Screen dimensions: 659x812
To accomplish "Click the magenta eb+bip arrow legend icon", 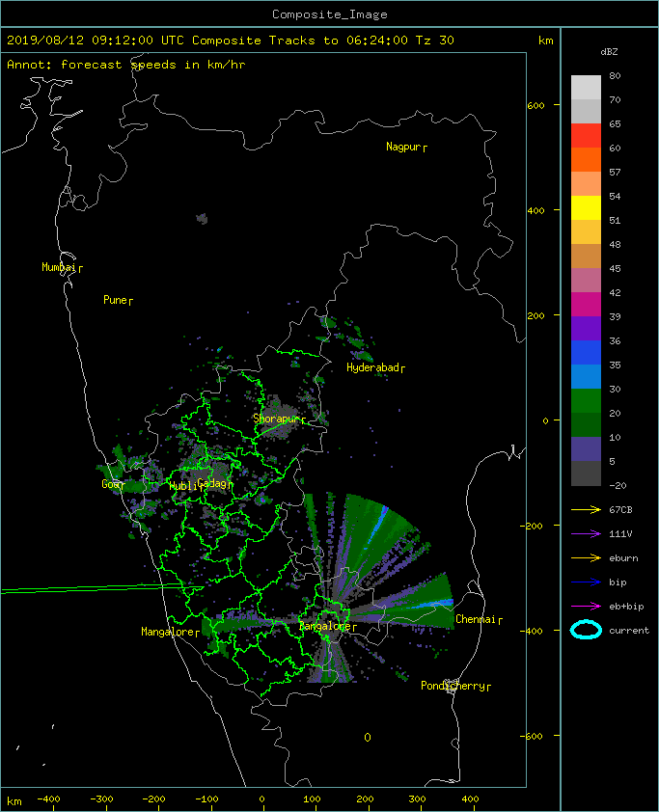I will (586, 607).
